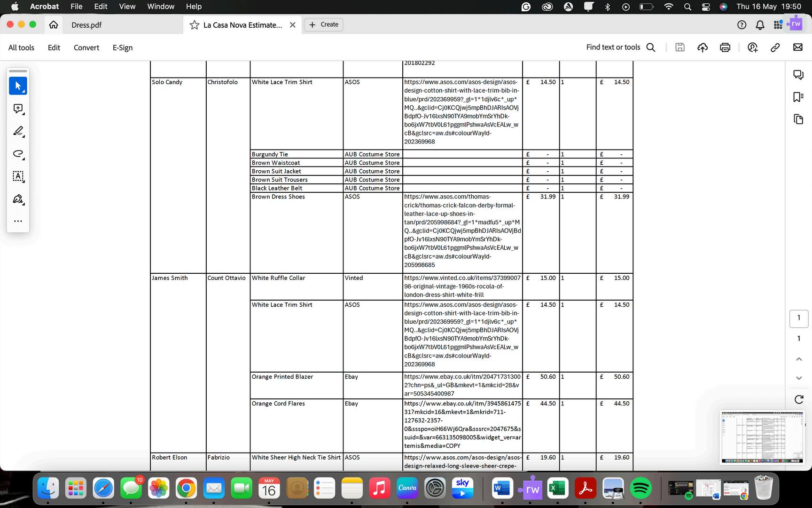Go to Acrobat Home view

[54, 25]
